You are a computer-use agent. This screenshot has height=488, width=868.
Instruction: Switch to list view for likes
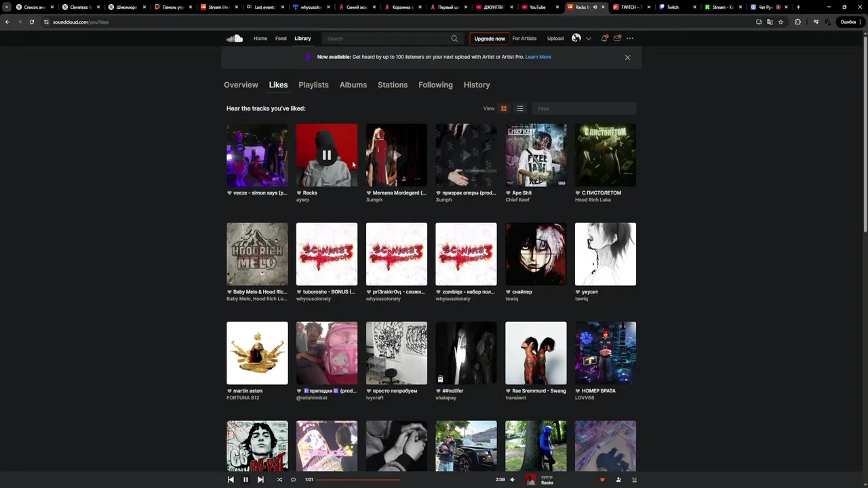pyautogui.click(x=520, y=108)
